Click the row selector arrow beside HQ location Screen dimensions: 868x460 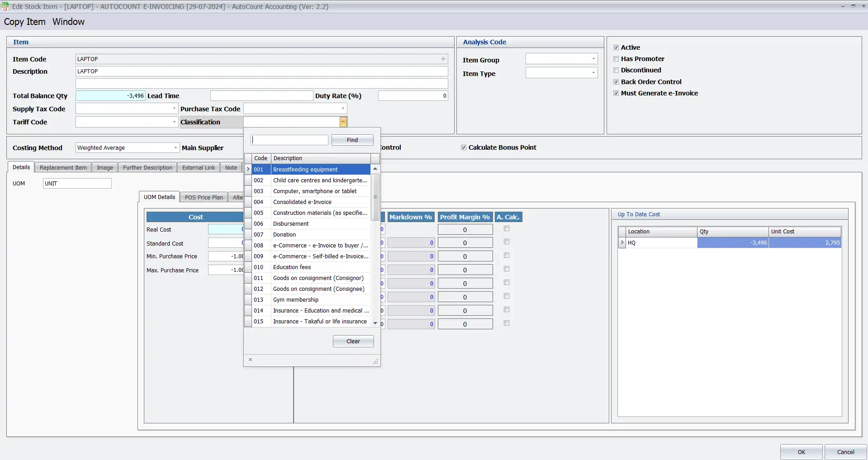[x=622, y=242]
